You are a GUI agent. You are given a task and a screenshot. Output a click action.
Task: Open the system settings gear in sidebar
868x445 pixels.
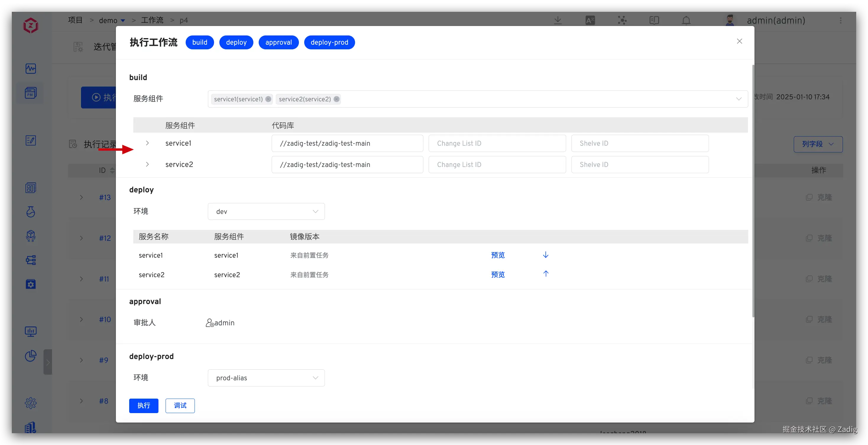click(x=31, y=403)
